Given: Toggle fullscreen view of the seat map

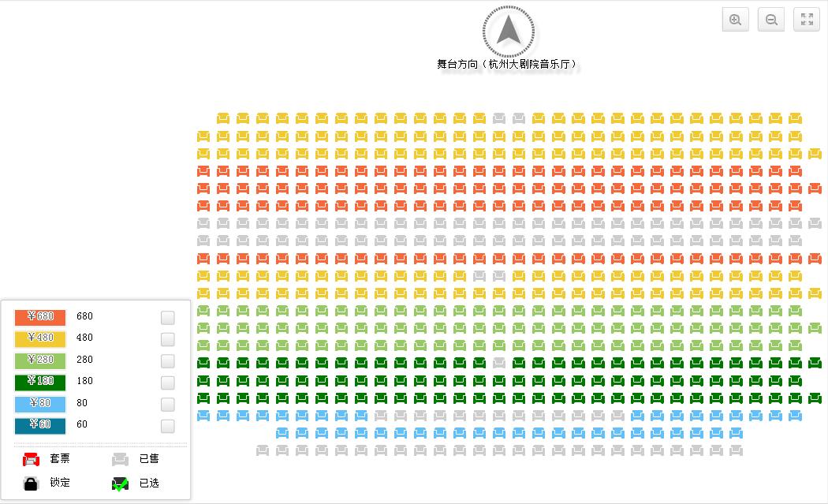Looking at the screenshot, I should click(807, 21).
